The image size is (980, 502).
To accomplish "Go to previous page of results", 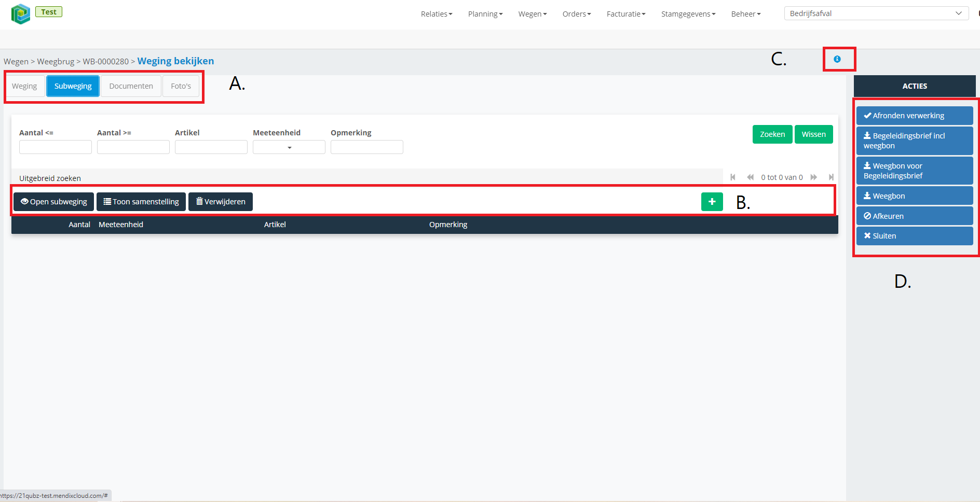I will (750, 177).
